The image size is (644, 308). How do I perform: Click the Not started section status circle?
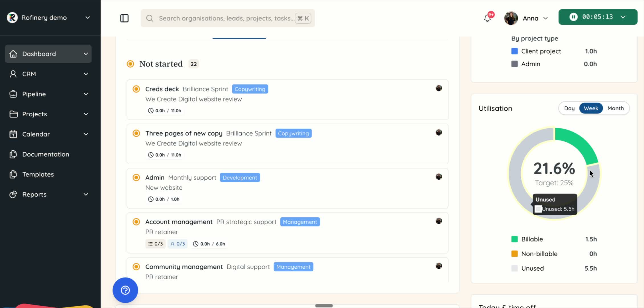point(130,64)
